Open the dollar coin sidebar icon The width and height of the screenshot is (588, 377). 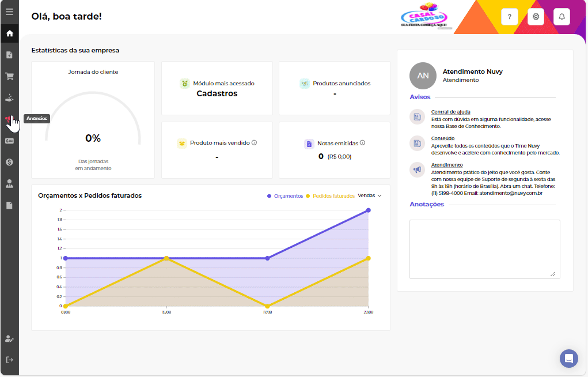pos(9,162)
